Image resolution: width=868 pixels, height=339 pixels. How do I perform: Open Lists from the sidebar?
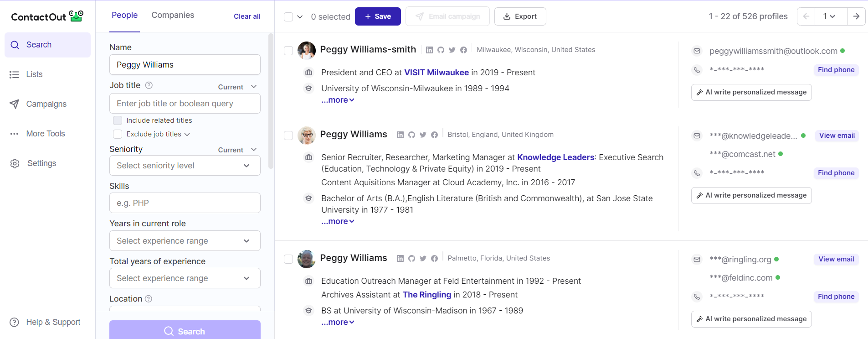click(34, 74)
